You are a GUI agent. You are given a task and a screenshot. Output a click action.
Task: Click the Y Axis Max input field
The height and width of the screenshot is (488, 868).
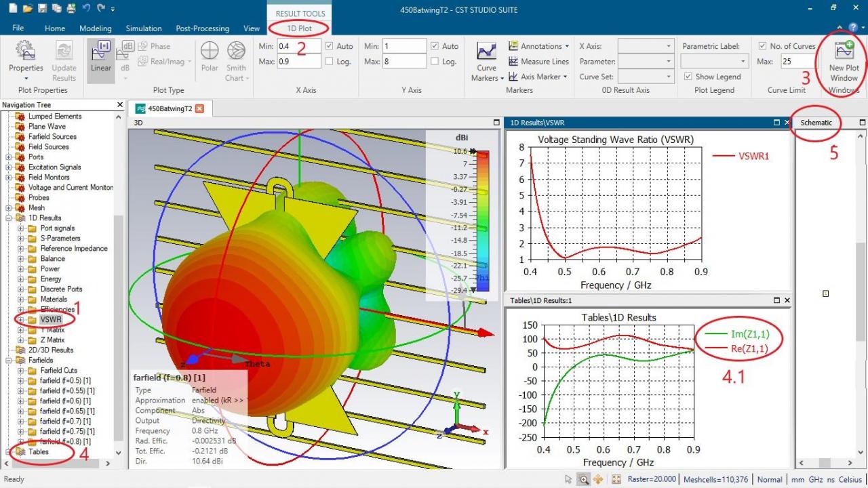404,62
